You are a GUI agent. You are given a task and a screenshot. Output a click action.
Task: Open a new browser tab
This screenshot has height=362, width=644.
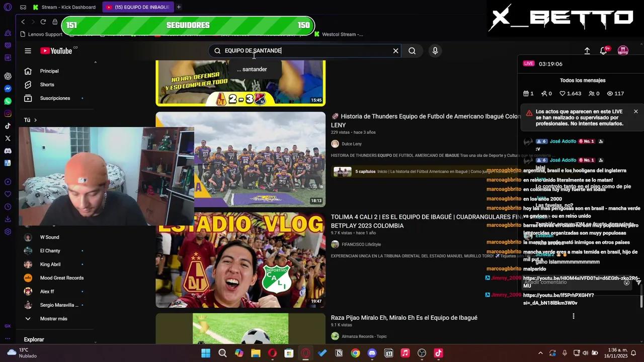179,7
